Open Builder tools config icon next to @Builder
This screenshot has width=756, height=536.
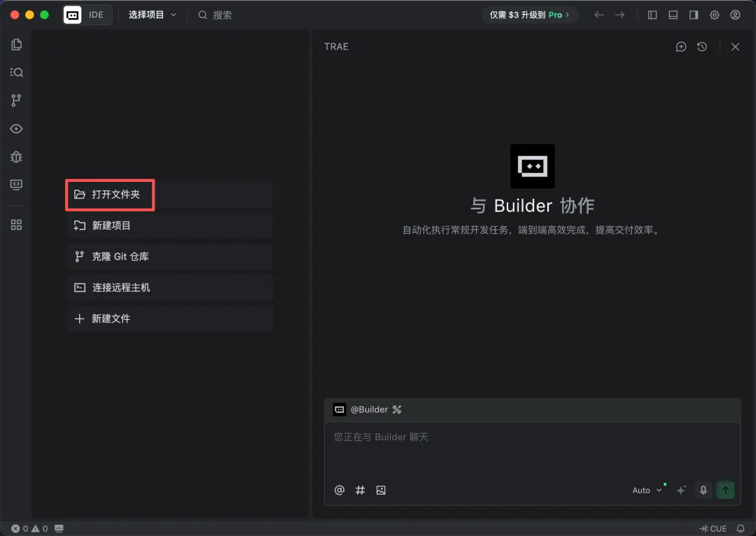(397, 410)
